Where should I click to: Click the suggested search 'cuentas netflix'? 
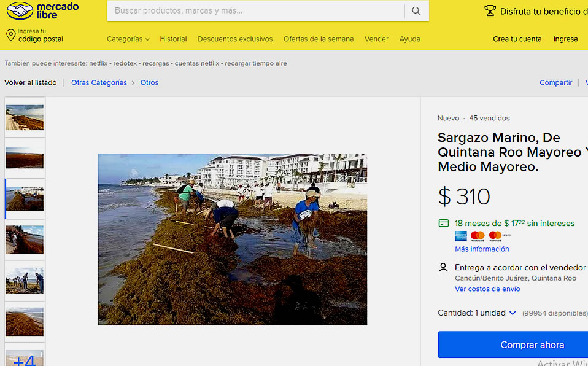(197, 63)
